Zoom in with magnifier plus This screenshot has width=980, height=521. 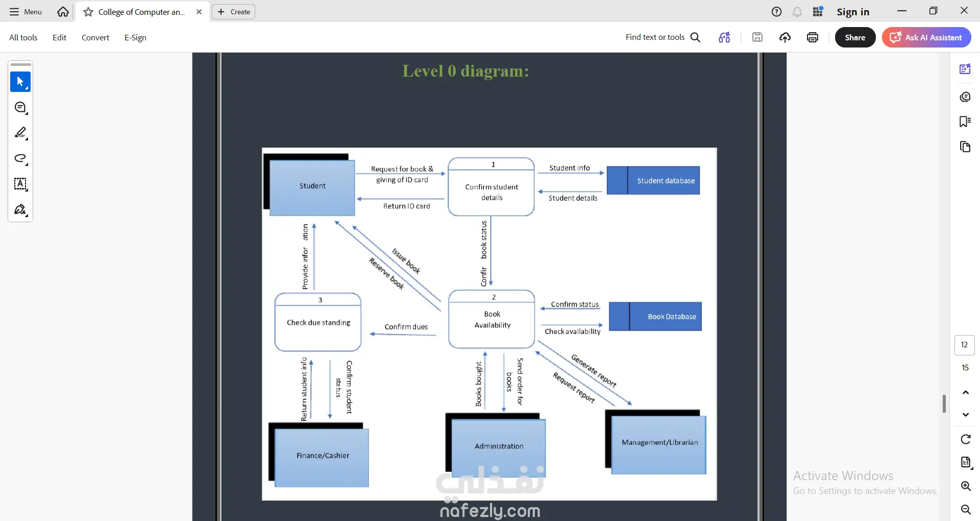pyautogui.click(x=965, y=486)
